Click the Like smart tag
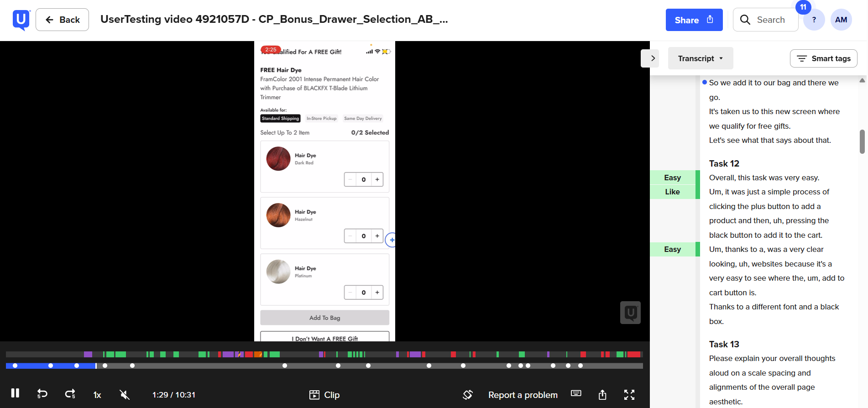The width and height of the screenshot is (868, 408). point(673,192)
